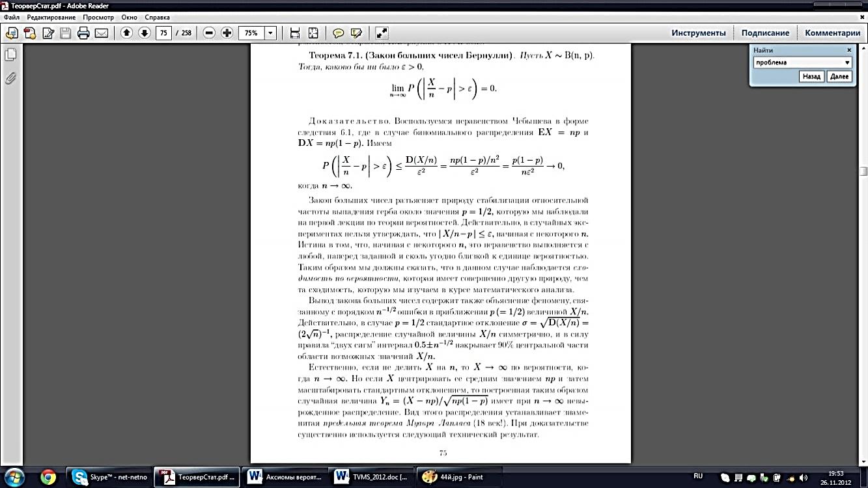Switch to read mode with expand arrows icon
The image size is (868, 488).
(382, 33)
